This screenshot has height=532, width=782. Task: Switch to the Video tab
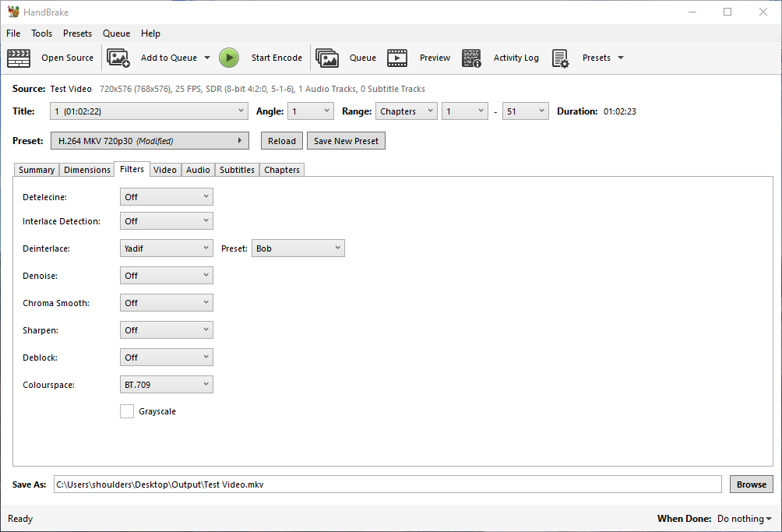(165, 170)
